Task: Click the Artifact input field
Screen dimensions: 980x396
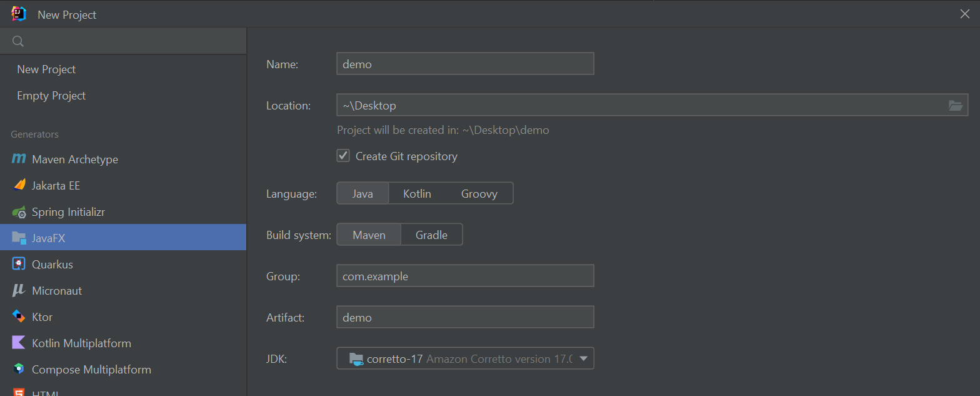Action: (x=465, y=317)
